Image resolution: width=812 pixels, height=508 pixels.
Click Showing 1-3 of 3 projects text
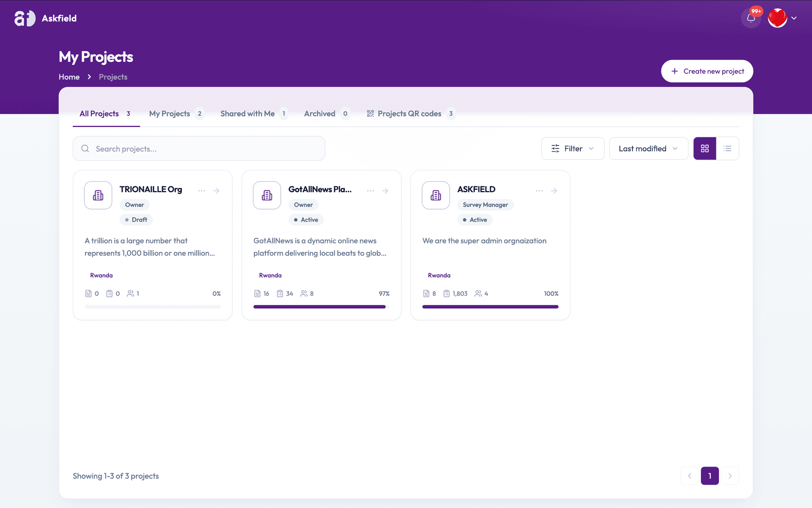[116, 476]
